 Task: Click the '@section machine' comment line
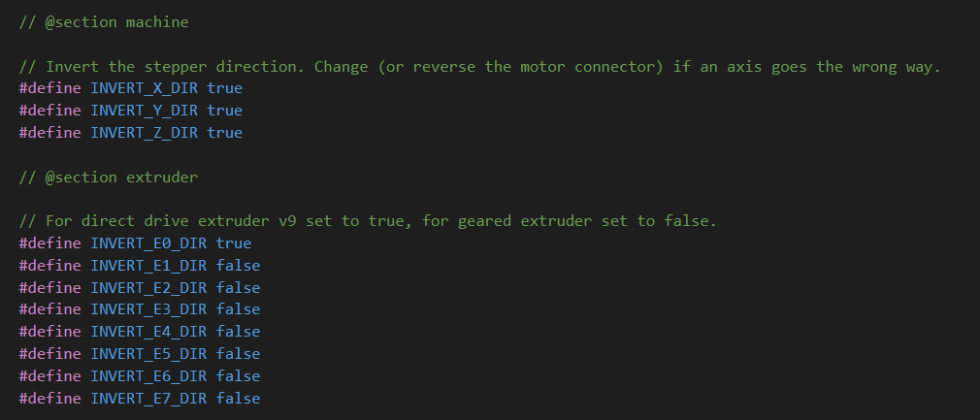click(x=104, y=22)
